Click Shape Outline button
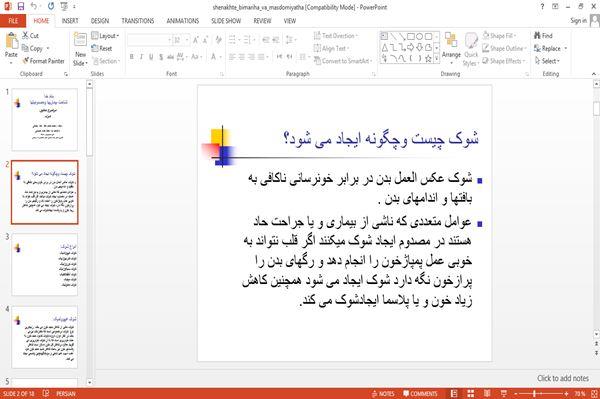The width and height of the screenshot is (600, 399). [504, 48]
